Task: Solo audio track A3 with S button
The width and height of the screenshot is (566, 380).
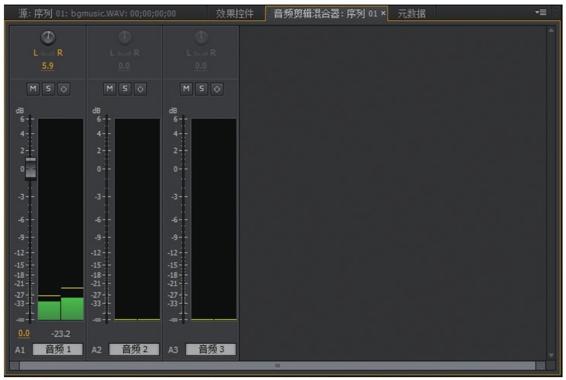Action: [x=201, y=89]
